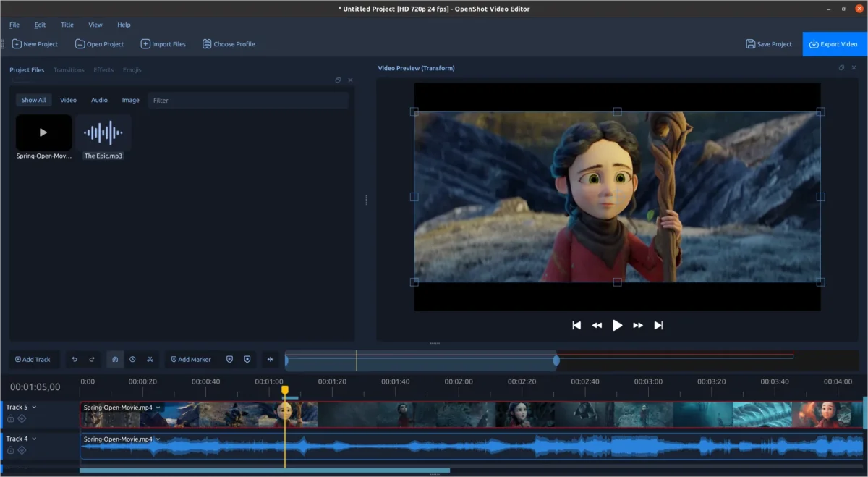This screenshot has height=477, width=868.
Task: Click the Export Video button
Action: pyautogui.click(x=833, y=44)
